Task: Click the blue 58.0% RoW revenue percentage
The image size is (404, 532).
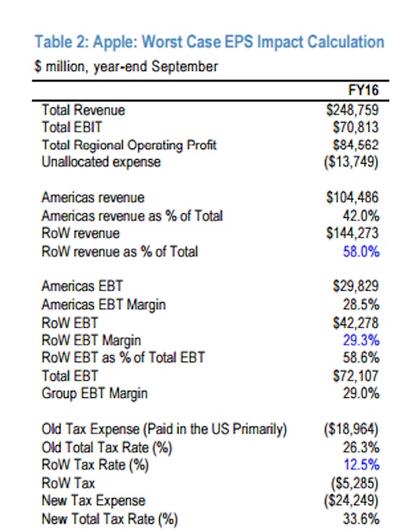Action: (x=361, y=252)
